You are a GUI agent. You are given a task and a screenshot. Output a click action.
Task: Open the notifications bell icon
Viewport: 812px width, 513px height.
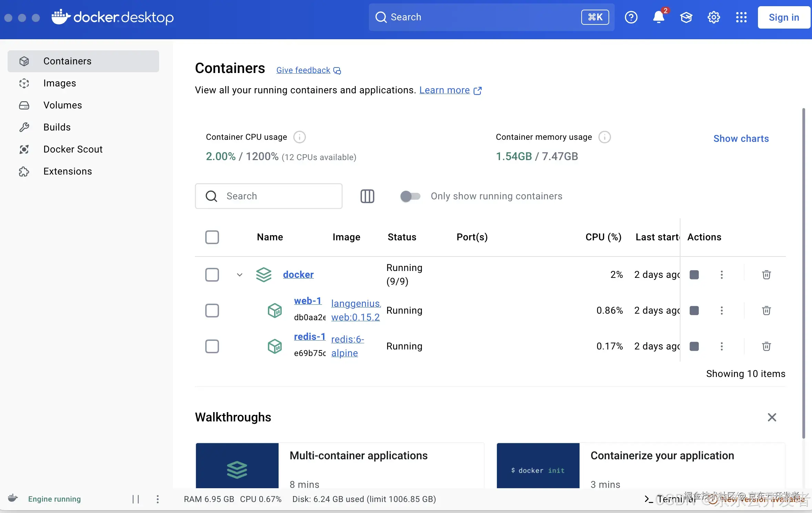[658, 17]
